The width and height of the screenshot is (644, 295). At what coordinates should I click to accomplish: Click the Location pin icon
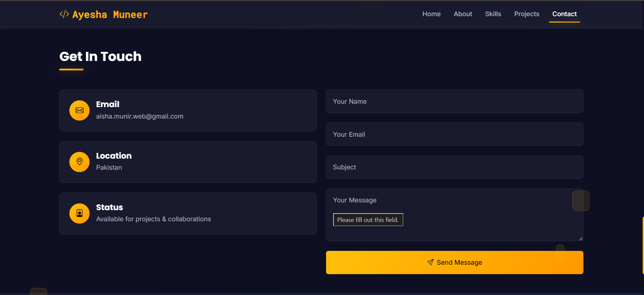tap(79, 162)
